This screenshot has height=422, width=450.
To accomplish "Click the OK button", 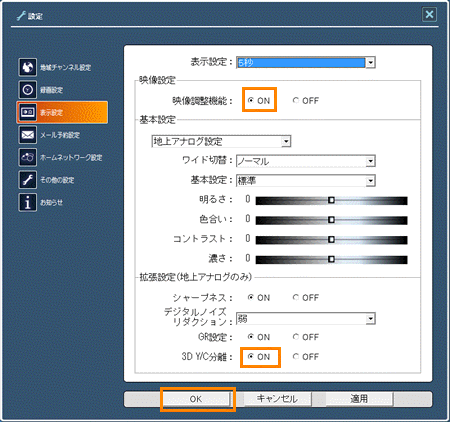I will 196,399.
